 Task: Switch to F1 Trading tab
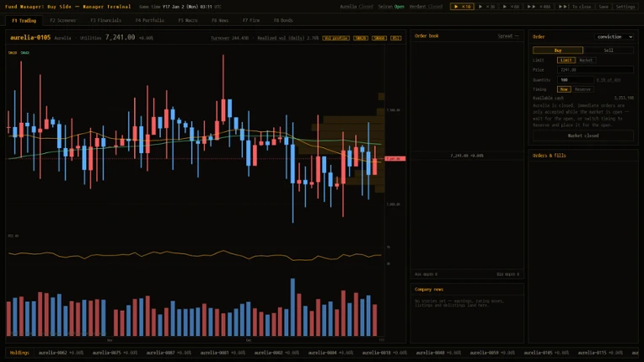[24, 20]
